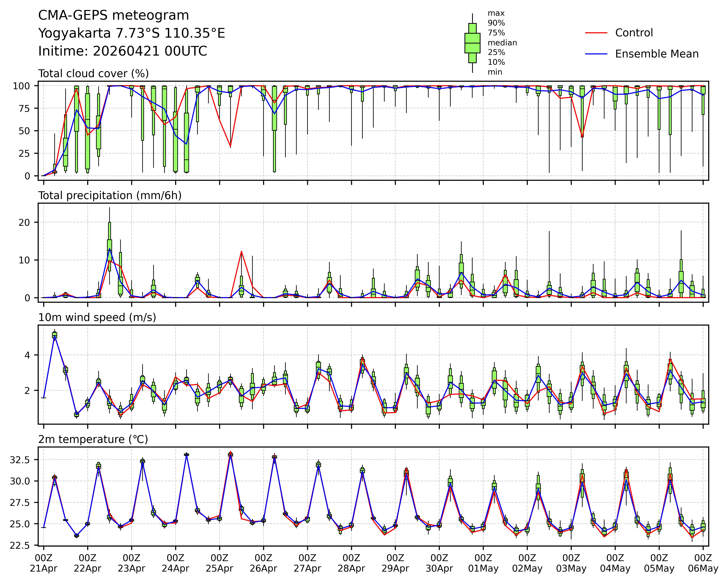Screen dimensions: 728x583
Task: Click the '00Z 30Apr' x-axis label
Action: pos(439,563)
